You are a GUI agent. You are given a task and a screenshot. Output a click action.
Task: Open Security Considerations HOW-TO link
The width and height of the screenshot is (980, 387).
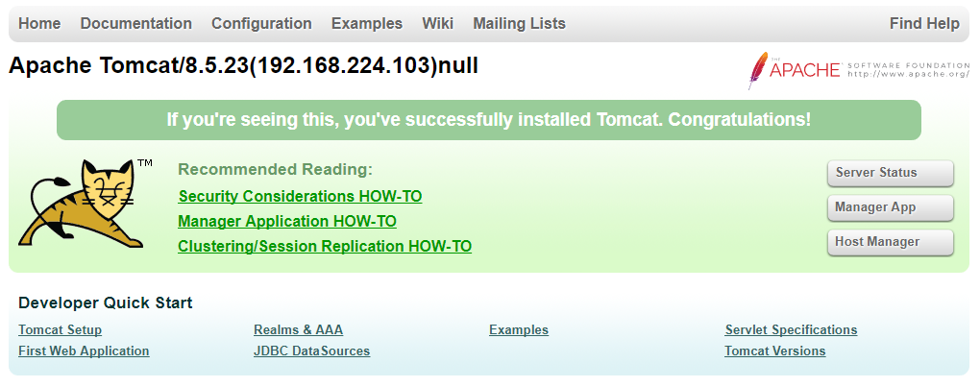[300, 197]
